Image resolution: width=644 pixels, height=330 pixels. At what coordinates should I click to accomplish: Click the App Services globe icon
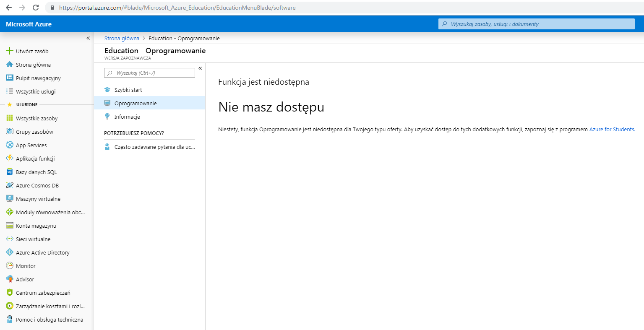(x=9, y=145)
